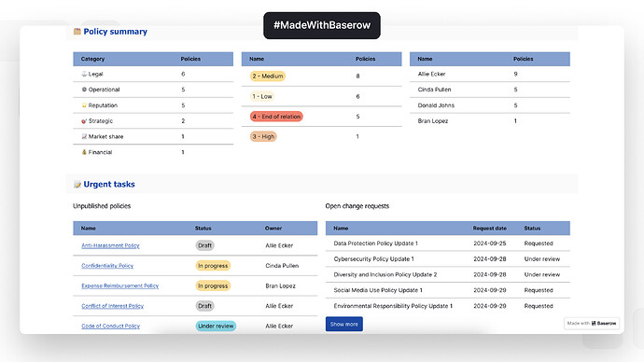
Task: Click the '2024-09-25' request date
Action: [490, 244]
